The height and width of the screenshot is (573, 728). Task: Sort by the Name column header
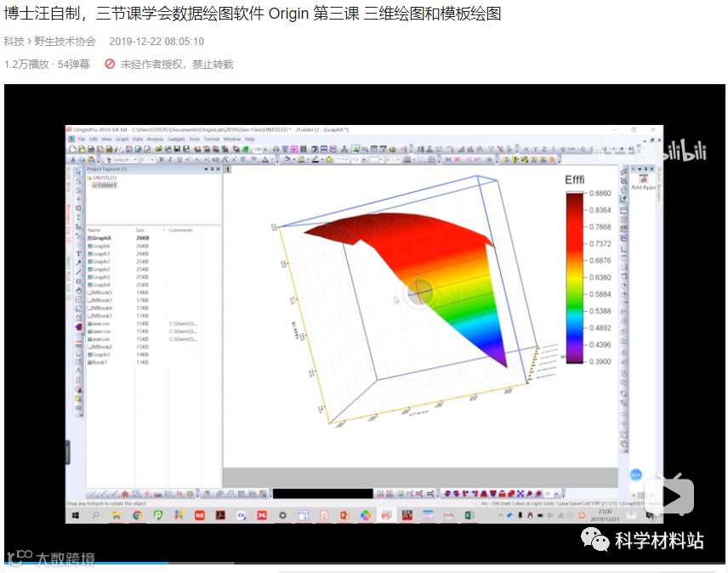pos(94,230)
